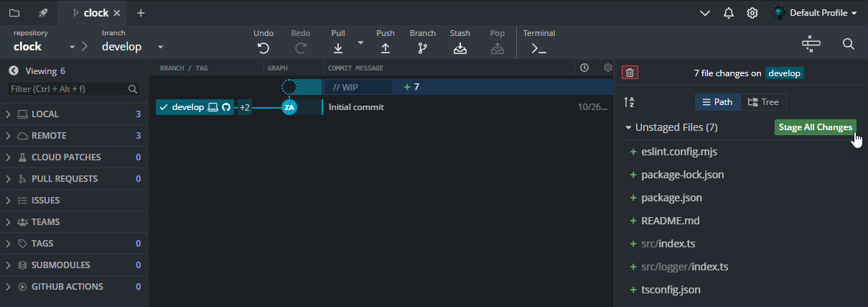Pull changes from remote

pos(338,48)
